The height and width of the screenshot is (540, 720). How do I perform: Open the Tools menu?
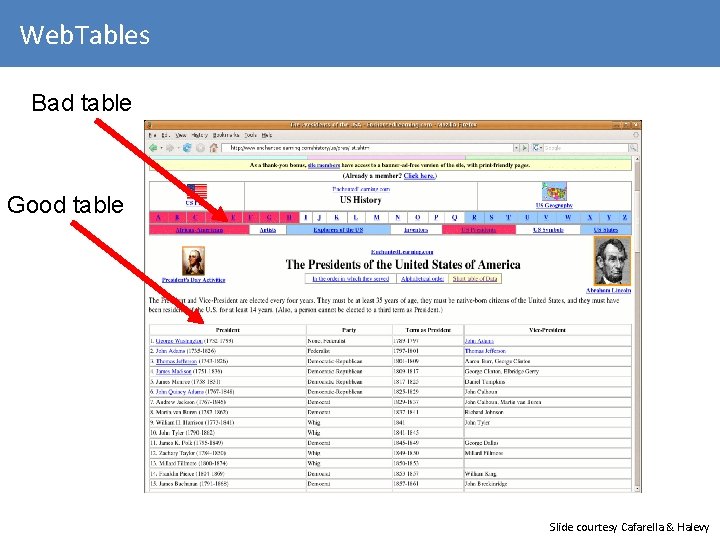[250, 135]
